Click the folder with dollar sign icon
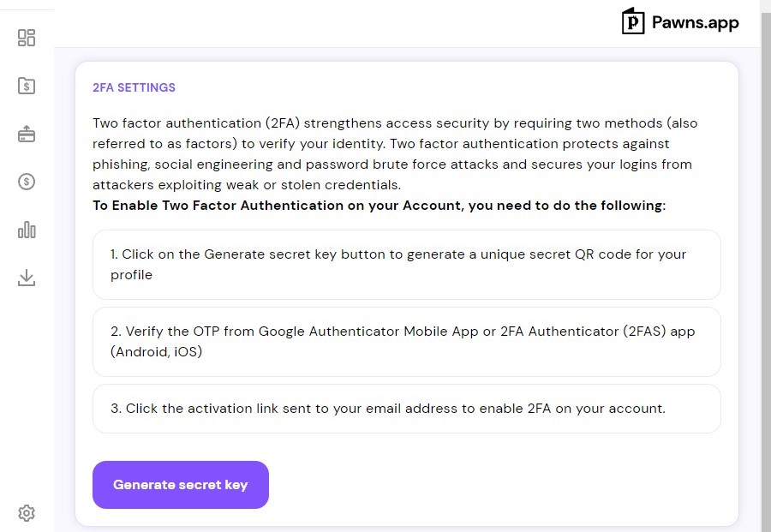Screen dimensions: 771x532 pos(27,86)
